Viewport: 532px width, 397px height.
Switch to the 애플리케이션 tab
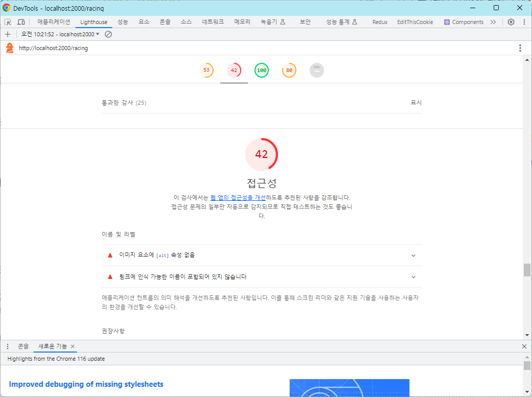click(54, 22)
